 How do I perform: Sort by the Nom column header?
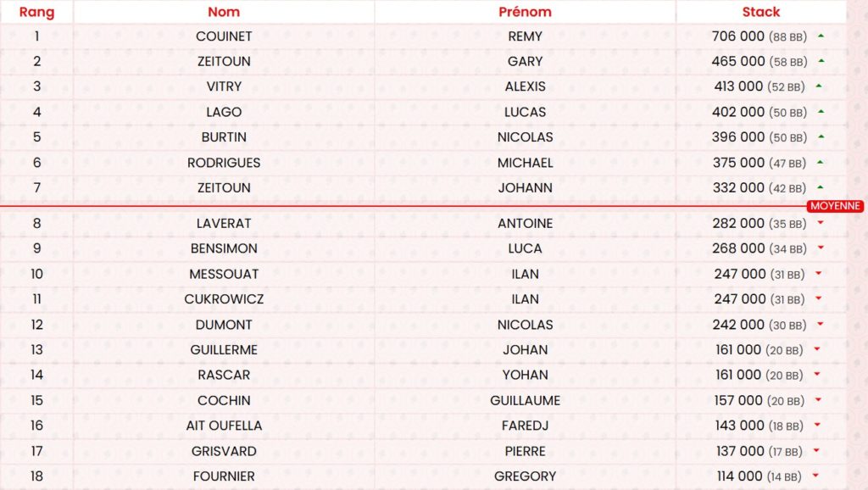[x=224, y=12]
